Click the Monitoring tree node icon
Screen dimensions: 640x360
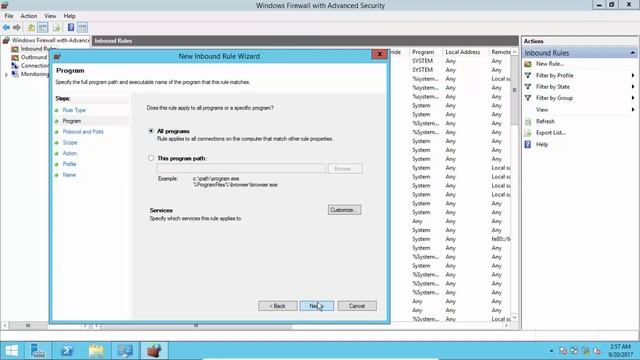coord(15,74)
